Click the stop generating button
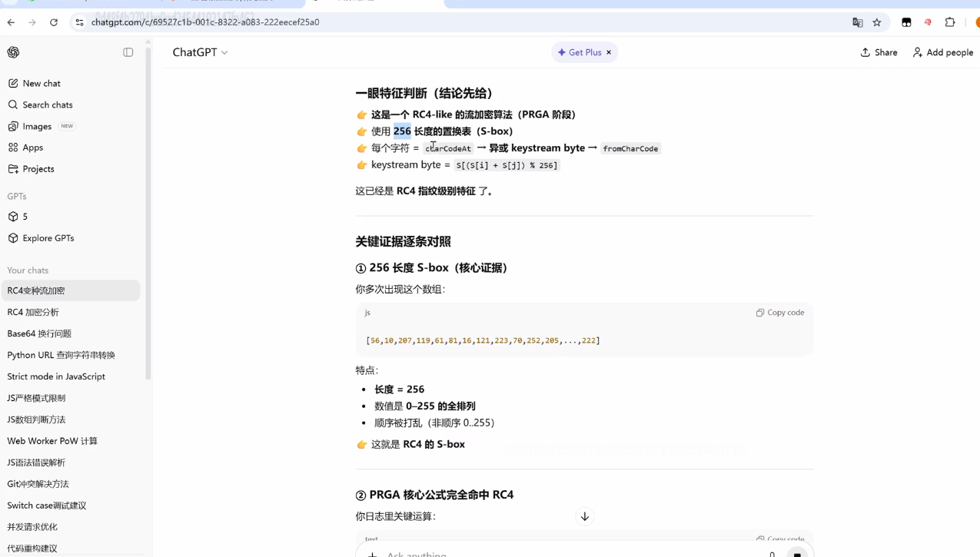This screenshot has width=980, height=557. (797, 553)
